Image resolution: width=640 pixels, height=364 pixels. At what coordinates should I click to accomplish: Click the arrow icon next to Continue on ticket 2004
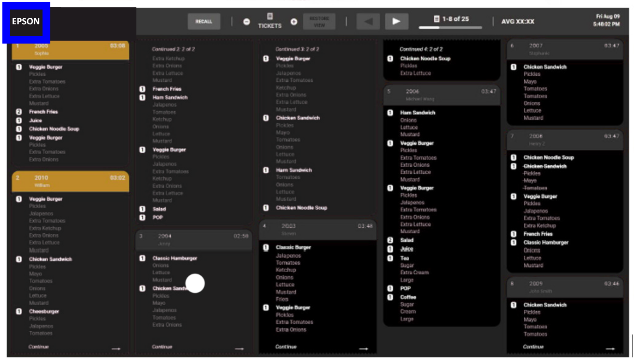pyautogui.click(x=239, y=348)
